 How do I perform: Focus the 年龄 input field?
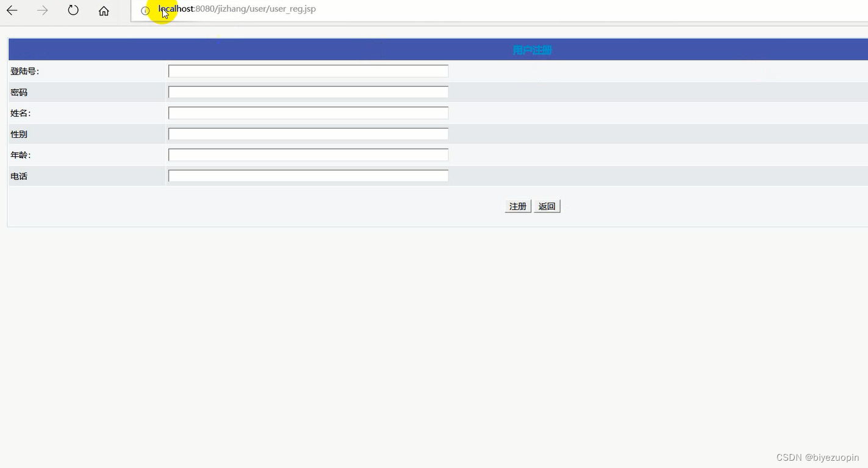tap(308, 155)
